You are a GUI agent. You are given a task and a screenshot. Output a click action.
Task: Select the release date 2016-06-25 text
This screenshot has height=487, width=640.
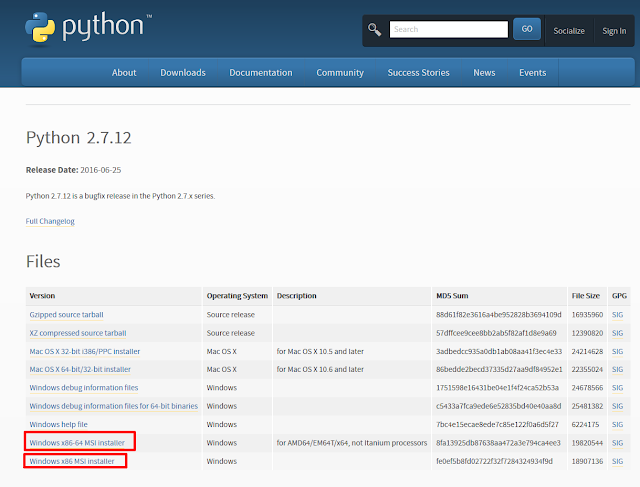click(x=100, y=170)
